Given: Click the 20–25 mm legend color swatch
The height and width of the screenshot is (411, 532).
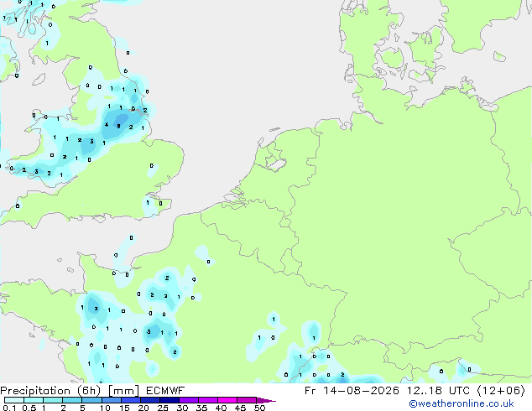Looking at the screenshot, I should pos(150,400).
